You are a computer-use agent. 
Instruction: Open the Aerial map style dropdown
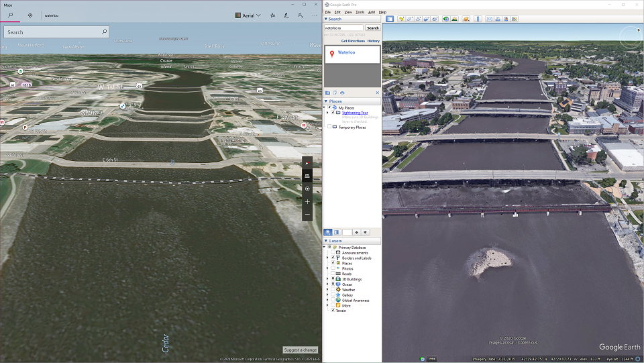248,15
